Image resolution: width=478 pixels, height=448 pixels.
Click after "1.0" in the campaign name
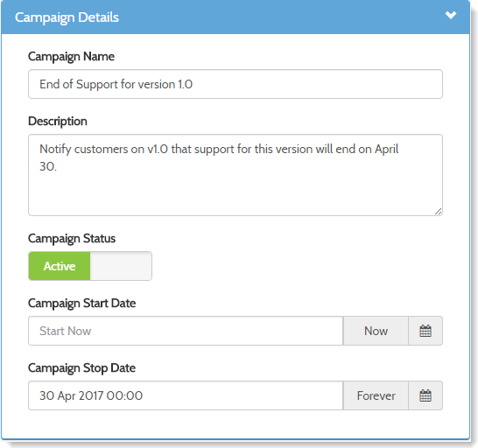coord(193,84)
